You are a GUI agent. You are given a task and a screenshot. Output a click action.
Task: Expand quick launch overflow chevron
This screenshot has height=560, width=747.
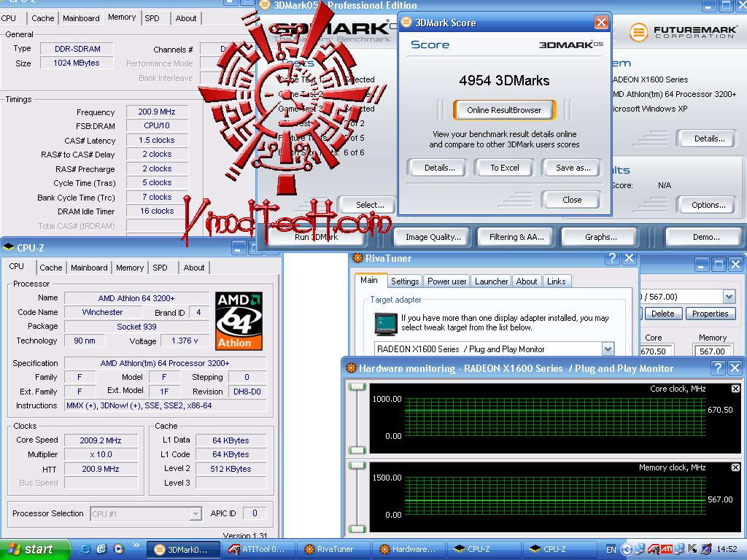point(136,545)
